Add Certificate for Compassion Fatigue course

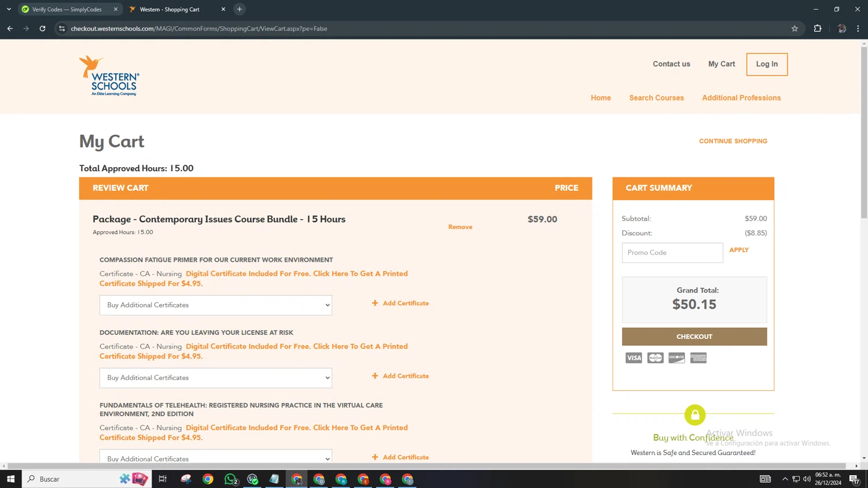tap(400, 303)
